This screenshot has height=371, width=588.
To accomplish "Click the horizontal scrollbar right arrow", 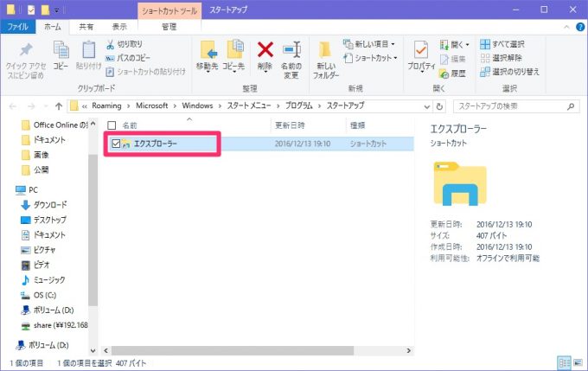I will pos(409,351).
